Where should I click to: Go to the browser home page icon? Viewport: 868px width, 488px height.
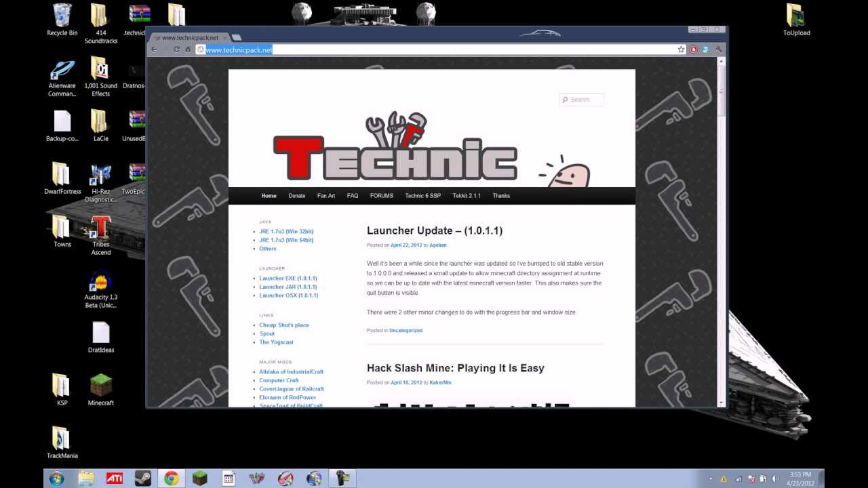tap(189, 49)
